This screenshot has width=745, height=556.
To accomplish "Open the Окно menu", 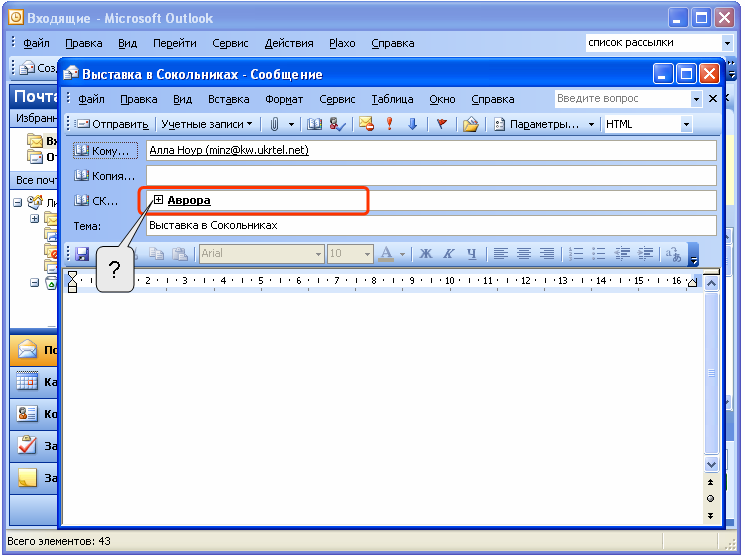I will 442,99.
